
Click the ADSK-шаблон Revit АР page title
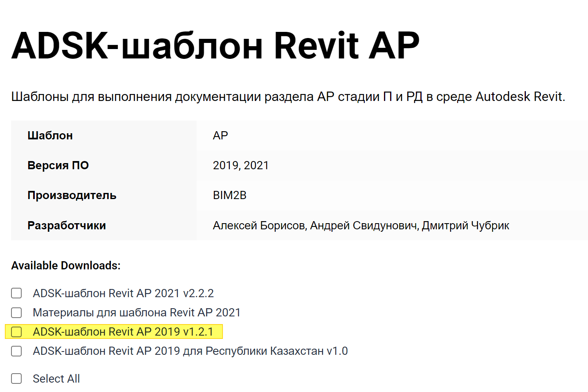(215, 46)
